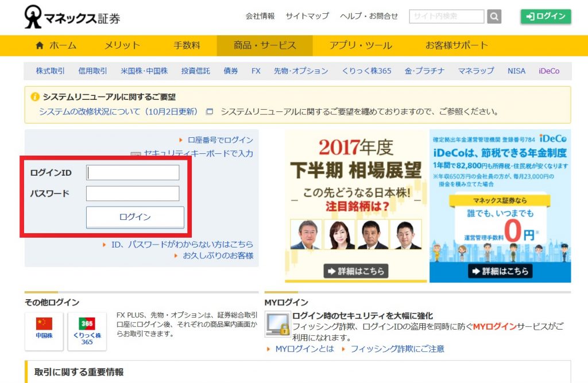Click the search magnifier button
This screenshot has height=383, width=588.
(x=494, y=17)
